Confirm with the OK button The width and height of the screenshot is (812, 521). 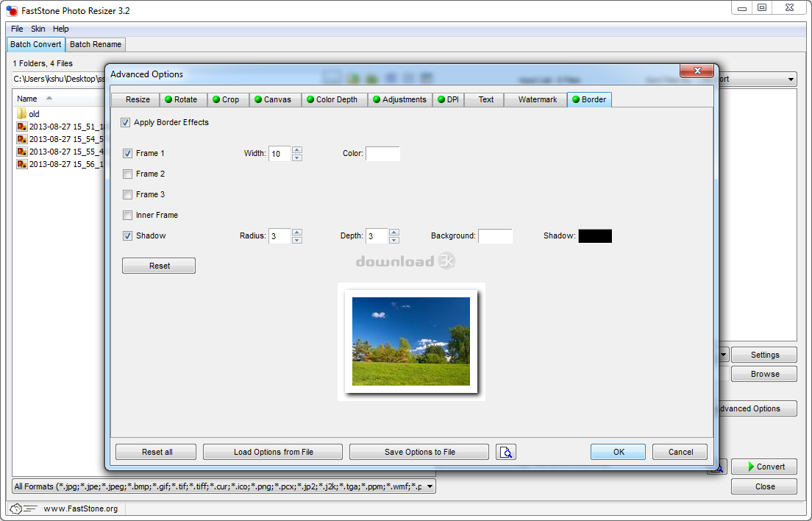(x=619, y=452)
